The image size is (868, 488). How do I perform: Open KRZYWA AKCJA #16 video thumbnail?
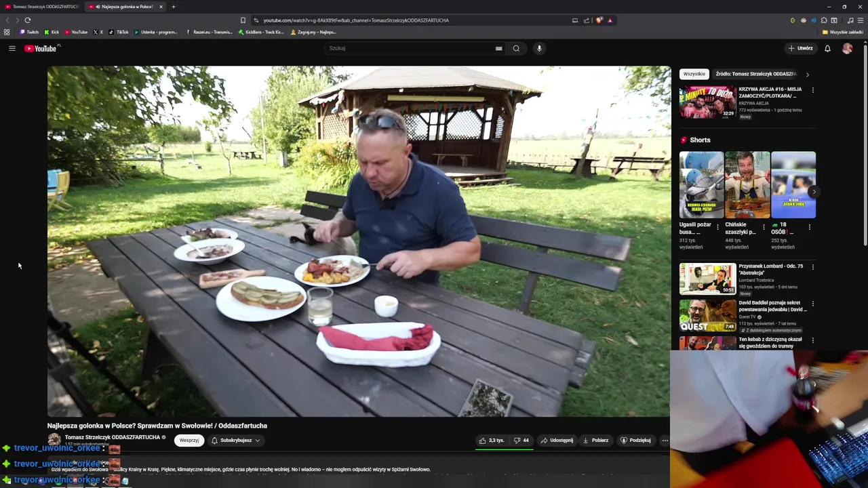(x=707, y=102)
